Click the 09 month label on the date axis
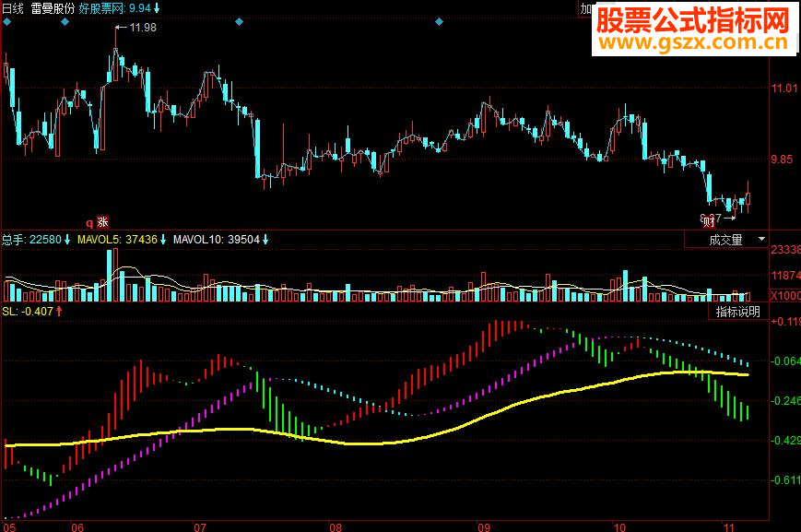 (484, 526)
